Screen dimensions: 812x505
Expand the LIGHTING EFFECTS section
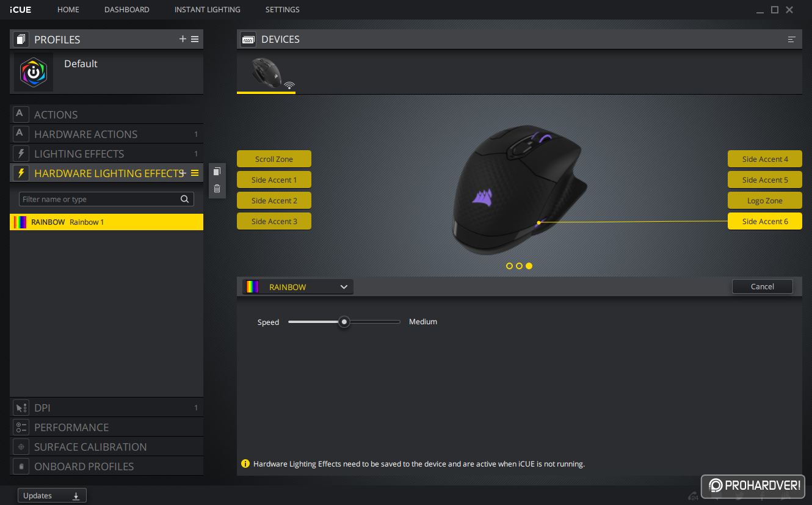106,154
